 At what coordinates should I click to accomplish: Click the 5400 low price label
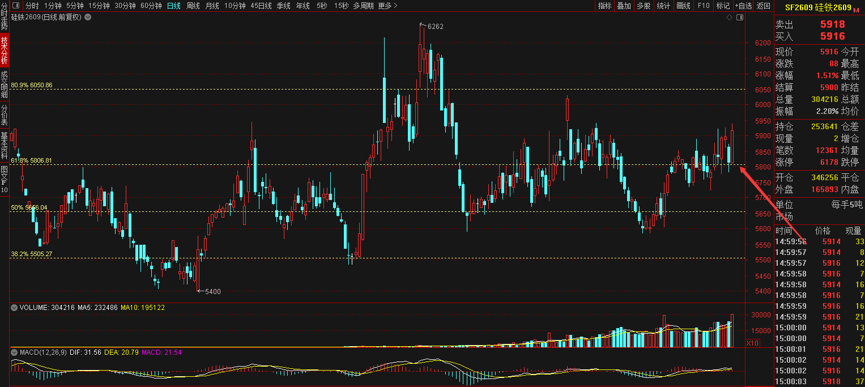click(x=212, y=292)
